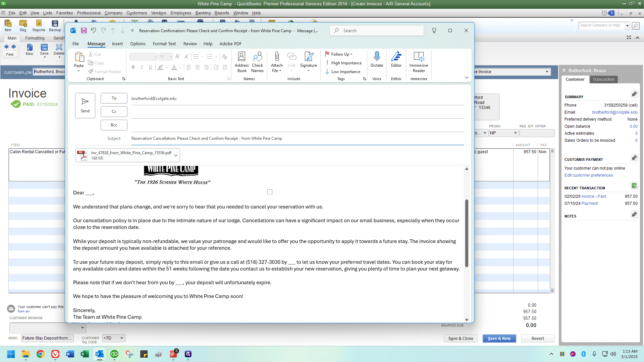644x362 pixels.
Task: Open the Customer Tax Code dropdown
Action: [x=122, y=338]
